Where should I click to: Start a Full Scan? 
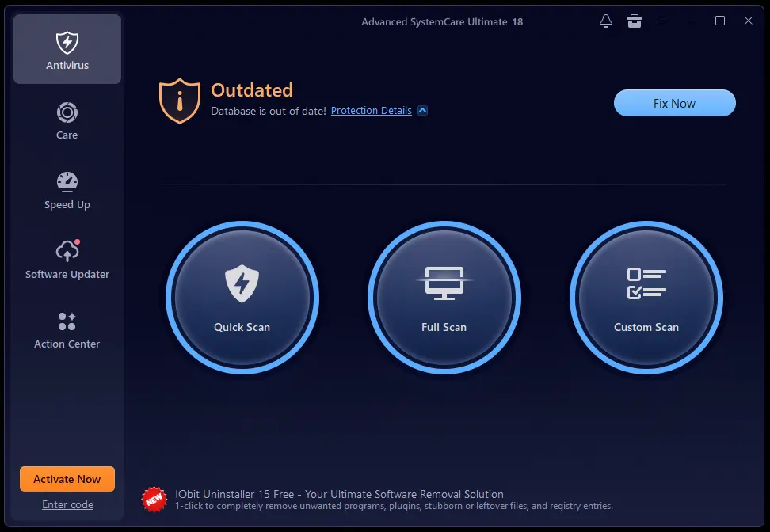(x=444, y=298)
